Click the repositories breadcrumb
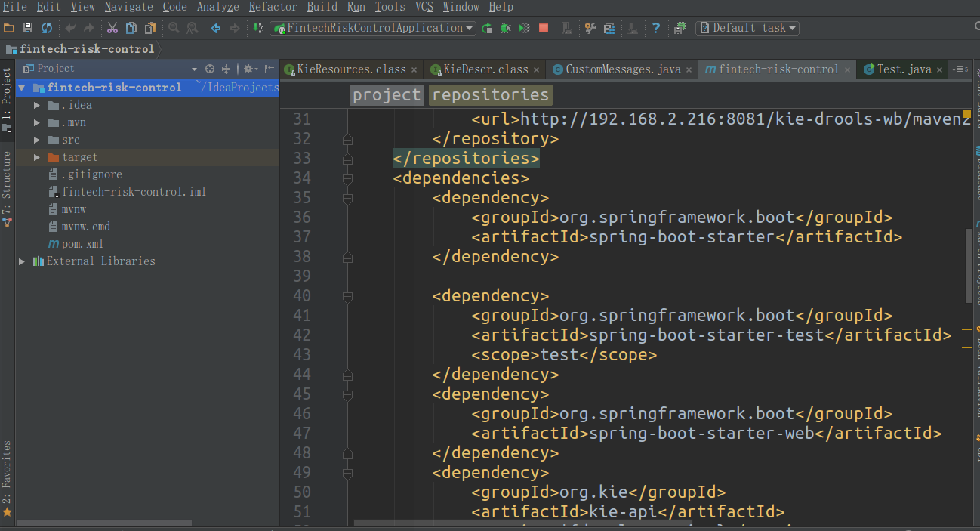The height and width of the screenshot is (531, 980). coord(490,95)
